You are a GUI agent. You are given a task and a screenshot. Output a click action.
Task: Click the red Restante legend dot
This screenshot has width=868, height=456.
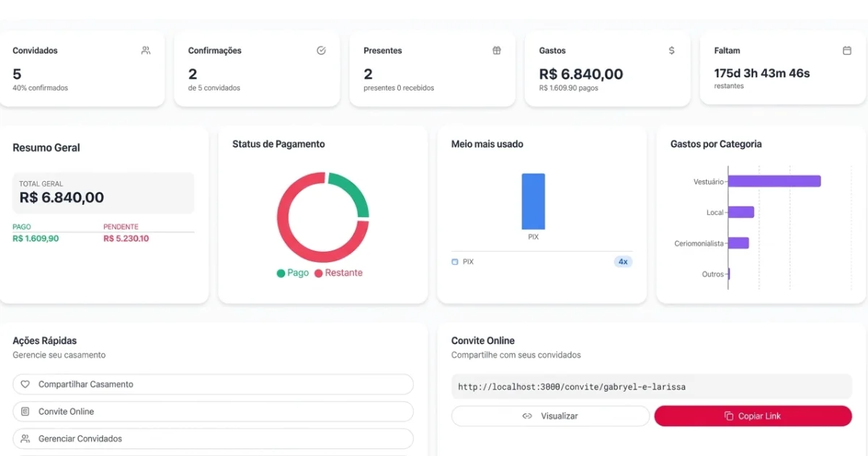(x=318, y=274)
